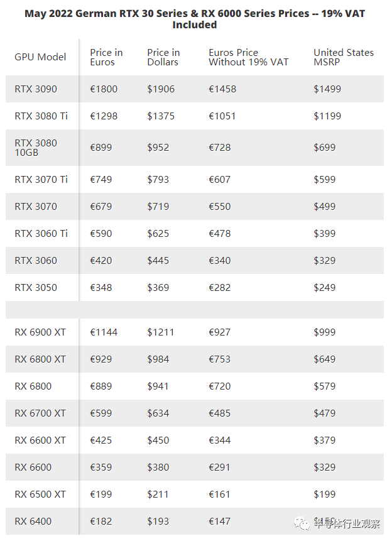Click the RX 6800 XT €929 price
This screenshot has height=541, width=392.
tap(101, 359)
